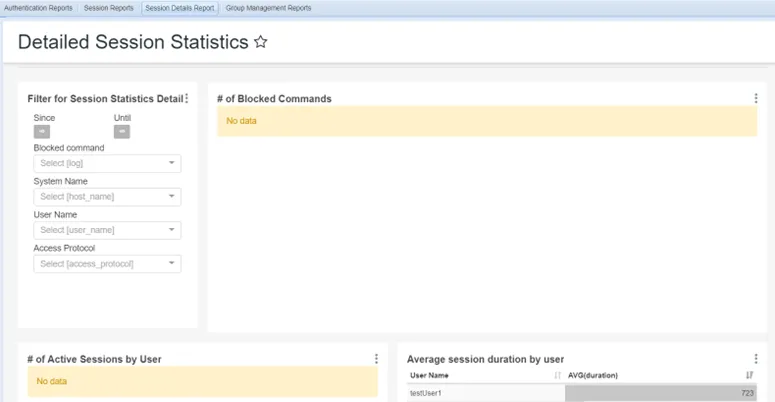Expand the System Name host_name dropdown
775x402 pixels.
107,197
